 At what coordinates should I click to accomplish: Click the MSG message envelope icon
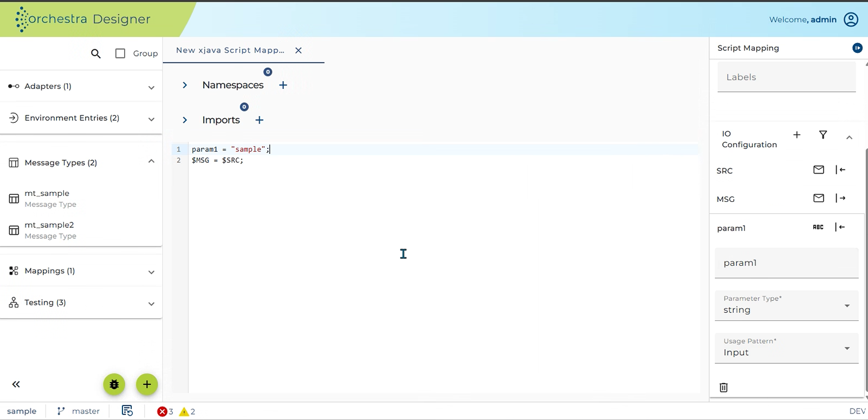click(x=819, y=198)
